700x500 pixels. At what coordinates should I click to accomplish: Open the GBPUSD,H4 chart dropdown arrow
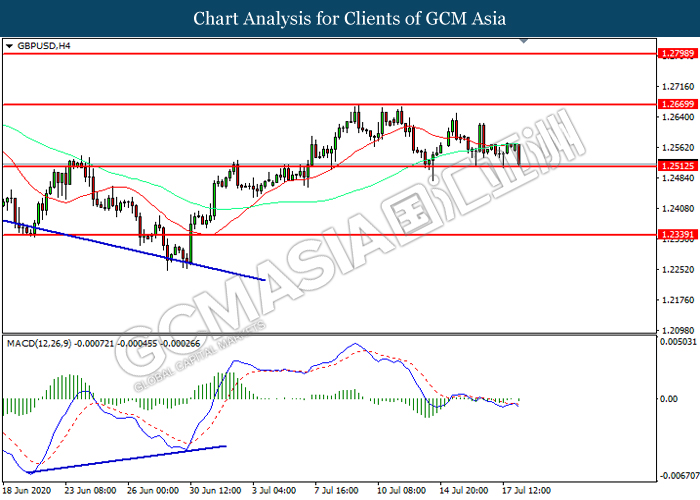(x=9, y=46)
